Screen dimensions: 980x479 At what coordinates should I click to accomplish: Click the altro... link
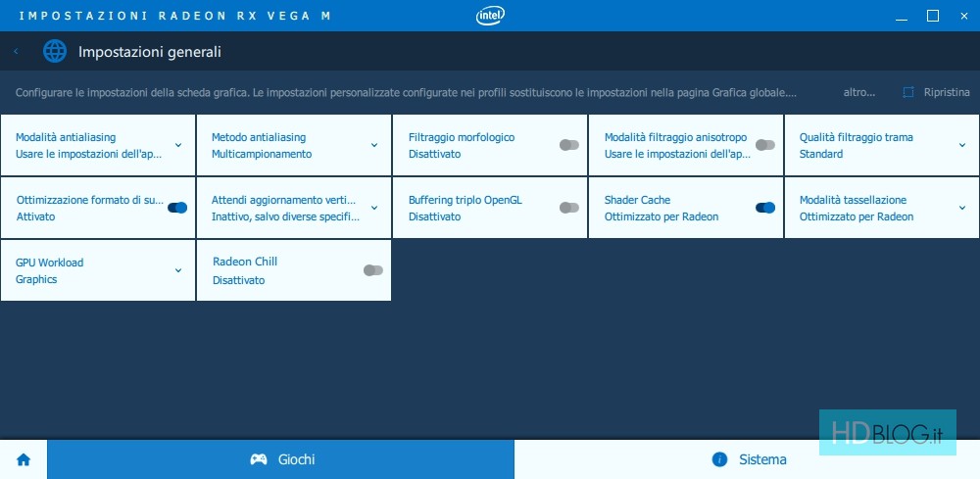(x=859, y=92)
